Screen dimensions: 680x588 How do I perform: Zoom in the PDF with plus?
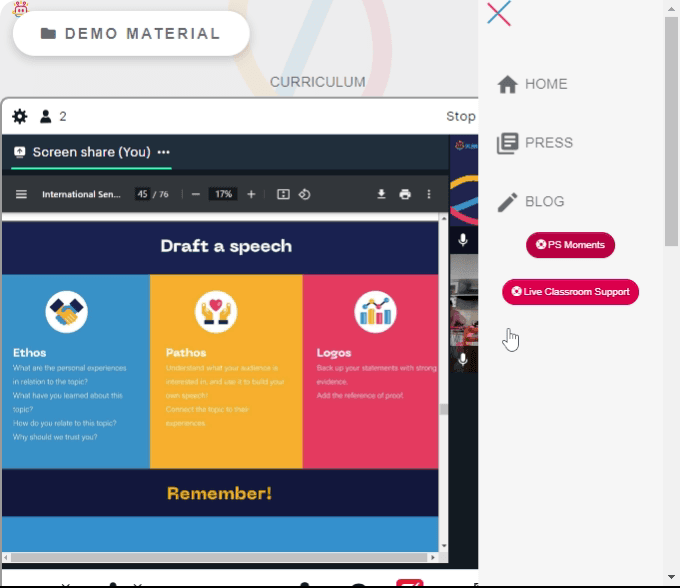pyautogui.click(x=251, y=194)
